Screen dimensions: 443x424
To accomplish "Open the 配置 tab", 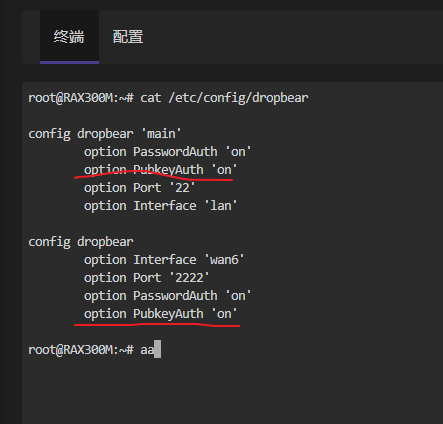I will click(128, 37).
